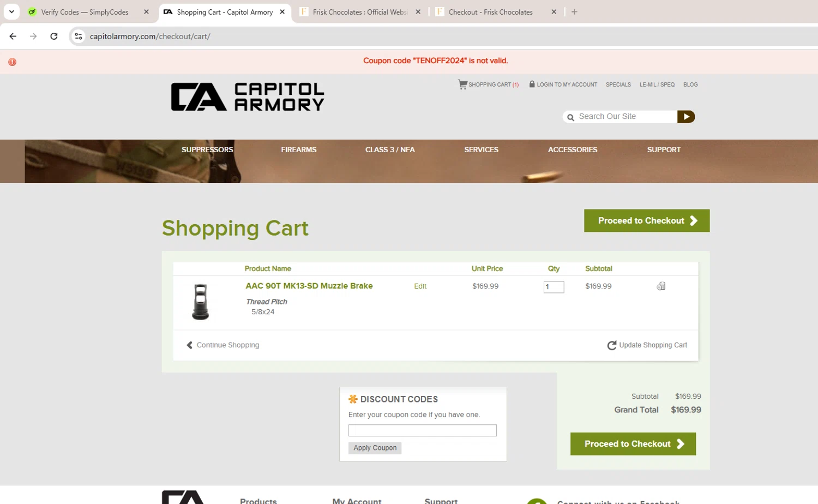This screenshot has width=818, height=504.
Task: Open the tab search dropdown arrow
Action: click(x=11, y=11)
